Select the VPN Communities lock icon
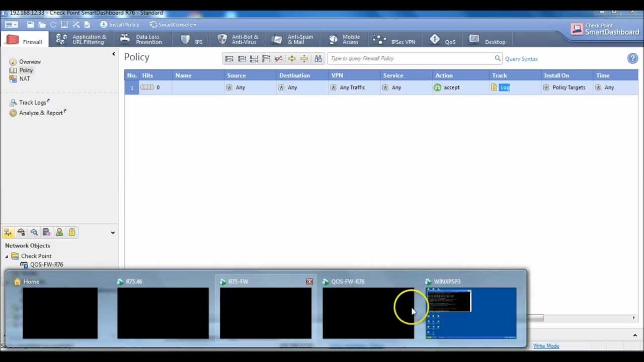 (72, 232)
